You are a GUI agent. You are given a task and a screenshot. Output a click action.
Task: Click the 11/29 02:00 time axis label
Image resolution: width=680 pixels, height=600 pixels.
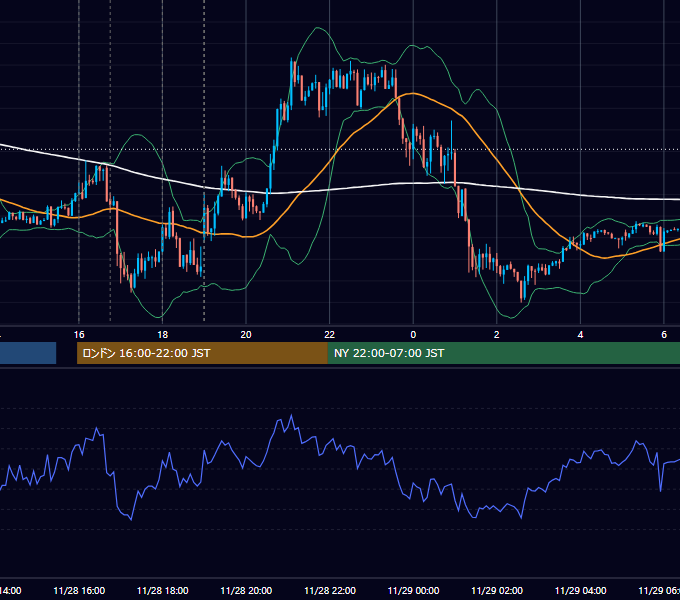coord(497,590)
